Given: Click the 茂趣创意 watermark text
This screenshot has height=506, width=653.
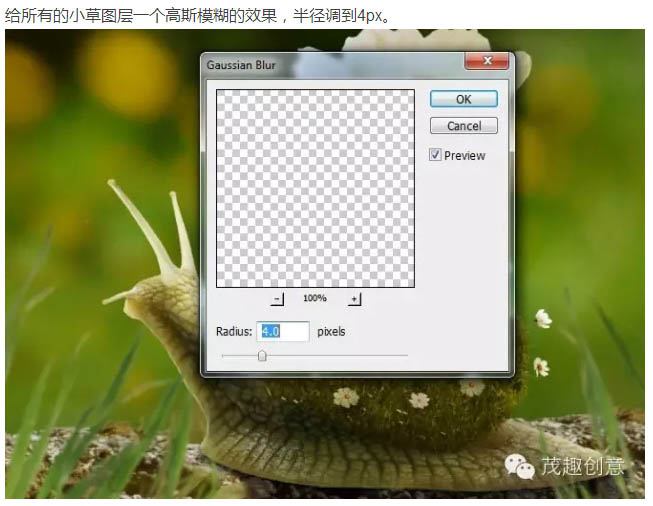Looking at the screenshot, I should [x=582, y=466].
